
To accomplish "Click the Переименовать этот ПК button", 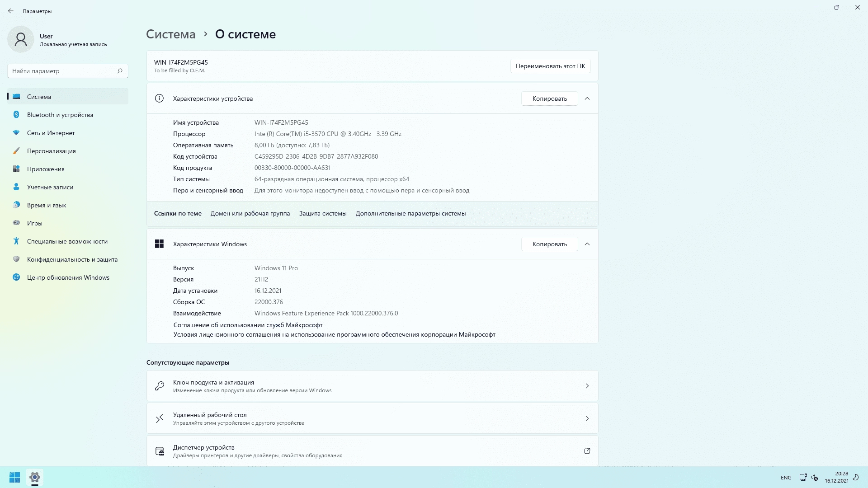I will pyautogui.click(x=550, y=66).
